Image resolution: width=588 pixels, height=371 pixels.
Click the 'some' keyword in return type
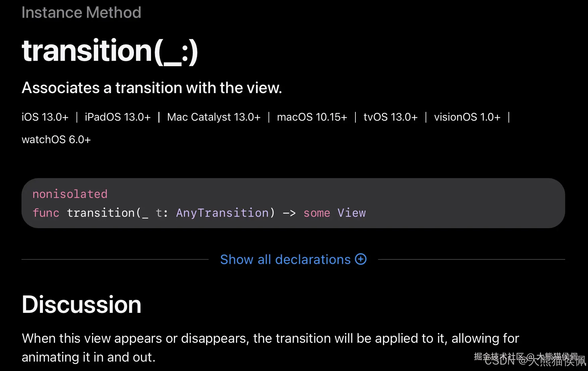pyautogui.click(x=316, y=213)
